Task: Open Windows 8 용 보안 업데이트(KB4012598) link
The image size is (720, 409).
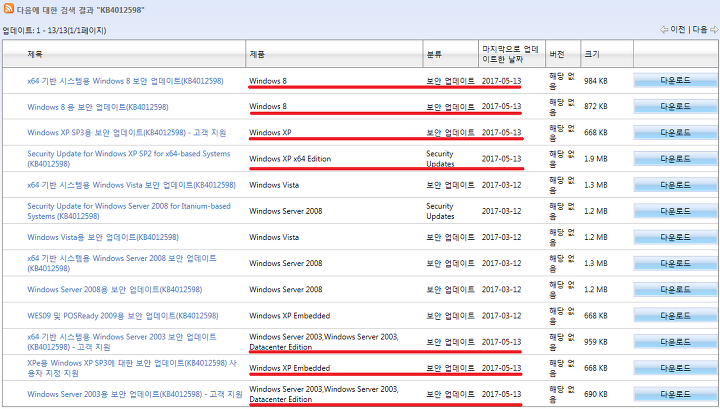Action: 98,107
